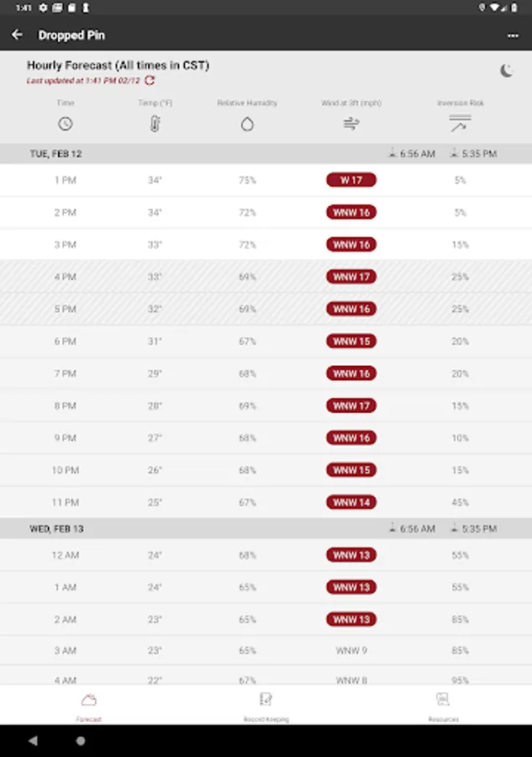Tap the wind speed column icon

coord(351,124)
